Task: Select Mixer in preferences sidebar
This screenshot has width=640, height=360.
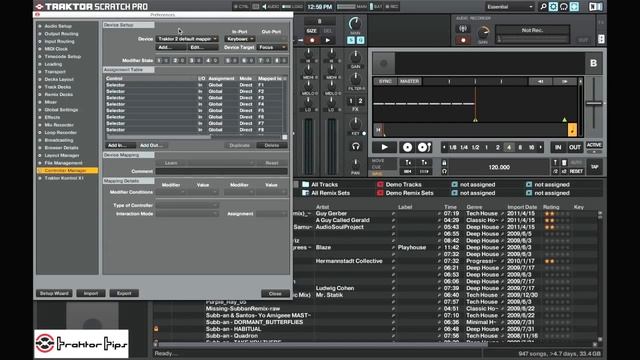Action: pyautogui.click(x=51, y=102)
